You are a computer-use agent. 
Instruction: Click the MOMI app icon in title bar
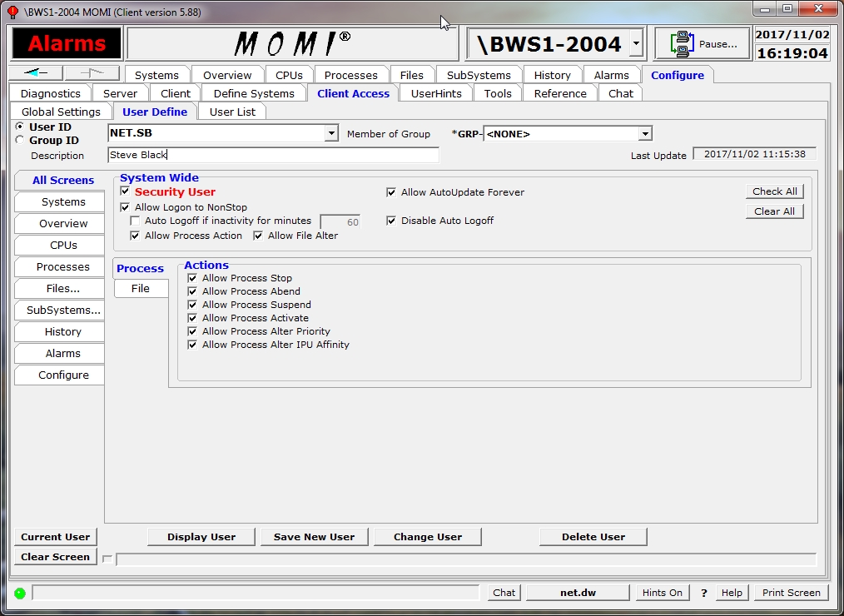[12, 12]
